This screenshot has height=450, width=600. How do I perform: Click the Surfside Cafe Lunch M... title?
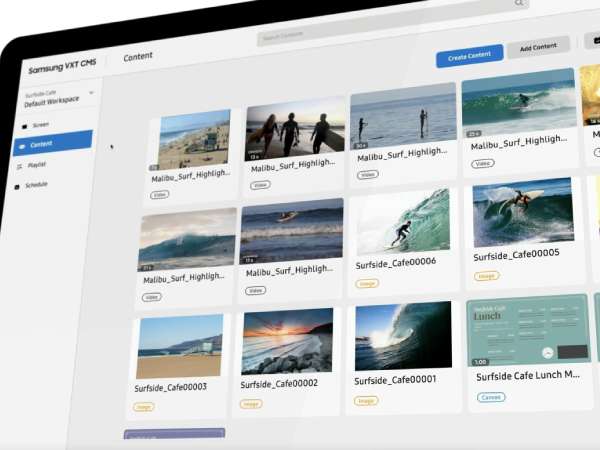pyautogui.click(x=528, y=376)
